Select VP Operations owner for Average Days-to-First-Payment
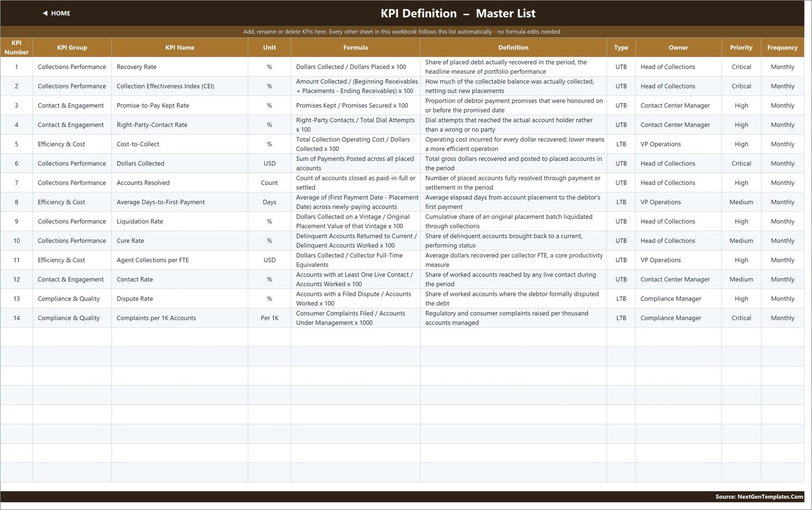Viewport: 812px width, 510px height. pos(679,202)
